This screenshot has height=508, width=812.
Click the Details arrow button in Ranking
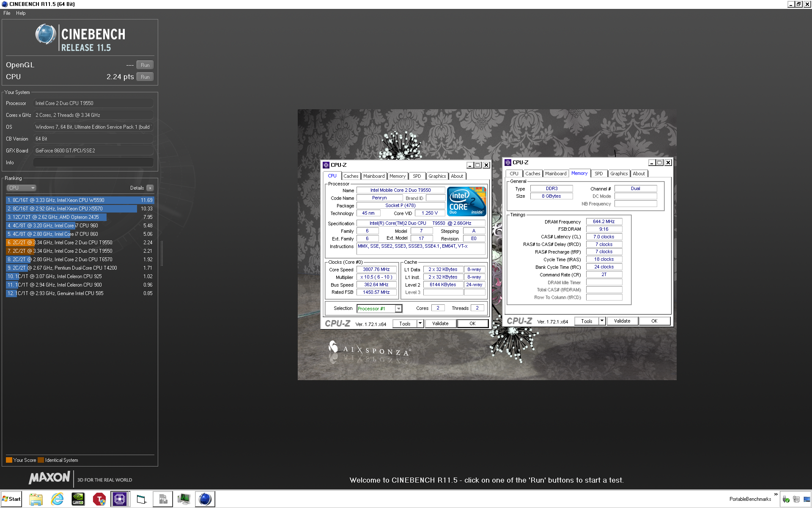[x=150, y=188]
